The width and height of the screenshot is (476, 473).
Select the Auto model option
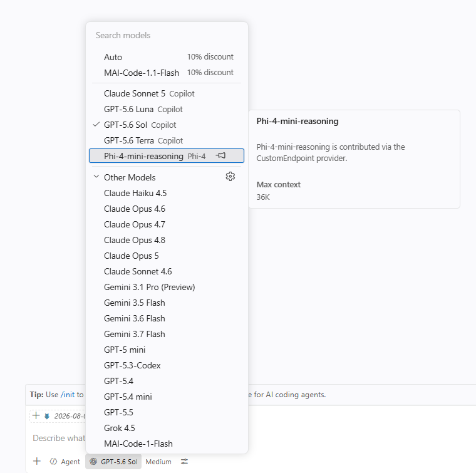click(167, 57)
